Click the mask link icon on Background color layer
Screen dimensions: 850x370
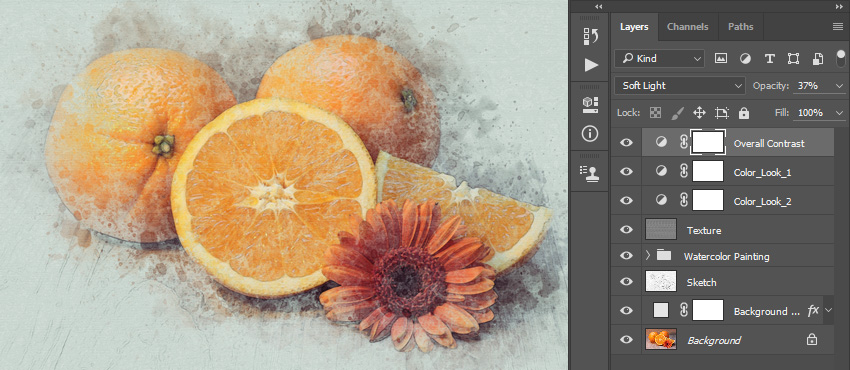pos(684,310)
